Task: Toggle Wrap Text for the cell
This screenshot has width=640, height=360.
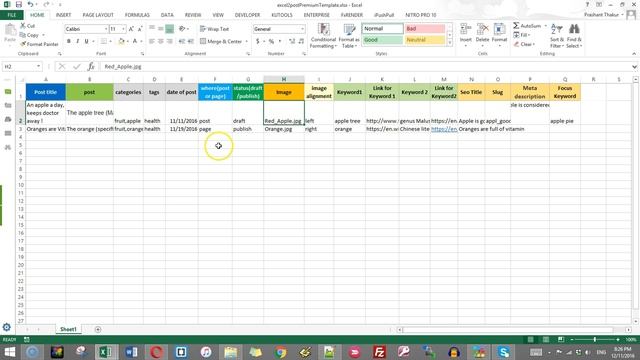Action: [214, 29]
